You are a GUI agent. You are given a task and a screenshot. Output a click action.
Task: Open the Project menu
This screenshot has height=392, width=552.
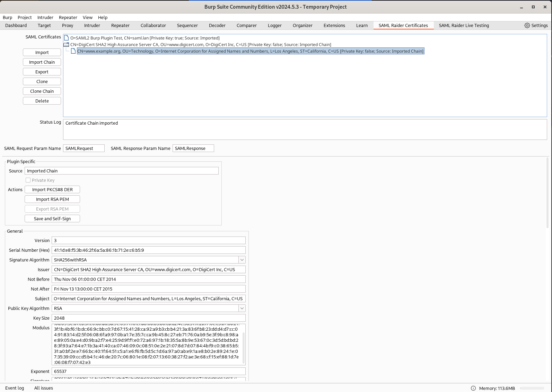pyautogui.click(x=25, y=17)
